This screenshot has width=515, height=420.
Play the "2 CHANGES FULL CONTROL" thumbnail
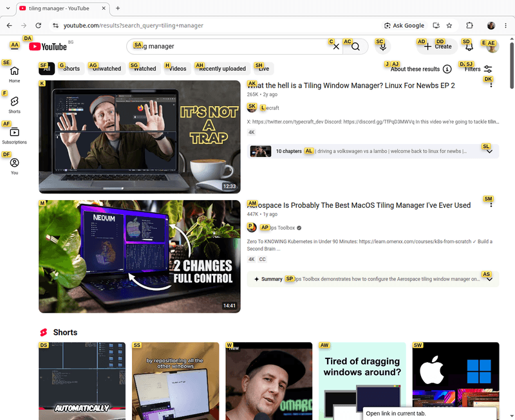pyautogui.click(x=140, y=257)
